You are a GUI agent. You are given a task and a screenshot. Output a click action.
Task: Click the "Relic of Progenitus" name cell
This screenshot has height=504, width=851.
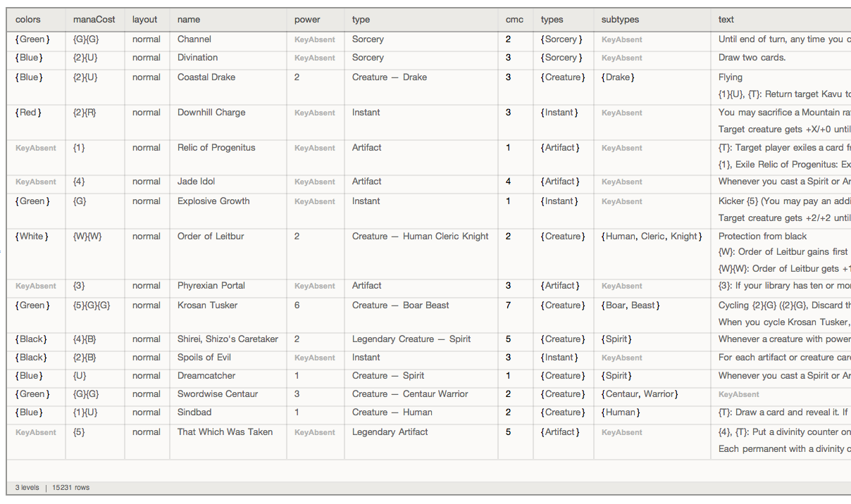[216, 148]
